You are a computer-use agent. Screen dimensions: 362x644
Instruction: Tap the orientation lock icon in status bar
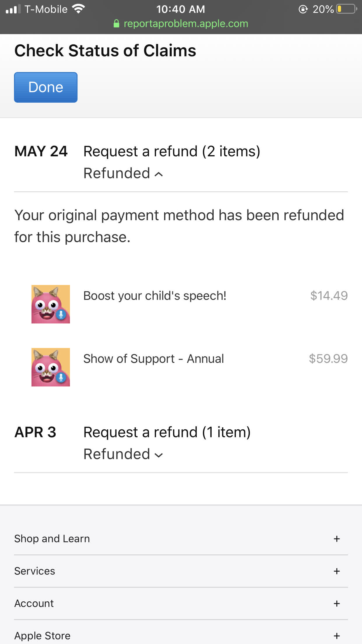point(303,9)
